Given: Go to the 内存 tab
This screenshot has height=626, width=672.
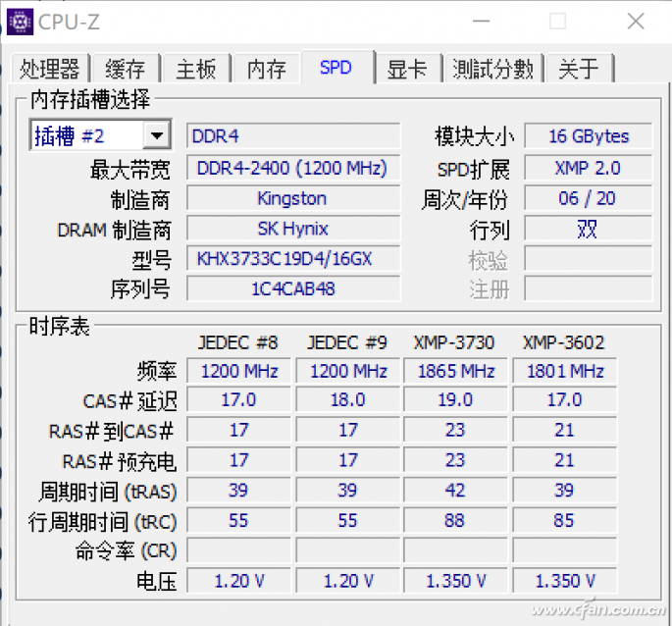Looking at the screenshot, I should 266,69.
